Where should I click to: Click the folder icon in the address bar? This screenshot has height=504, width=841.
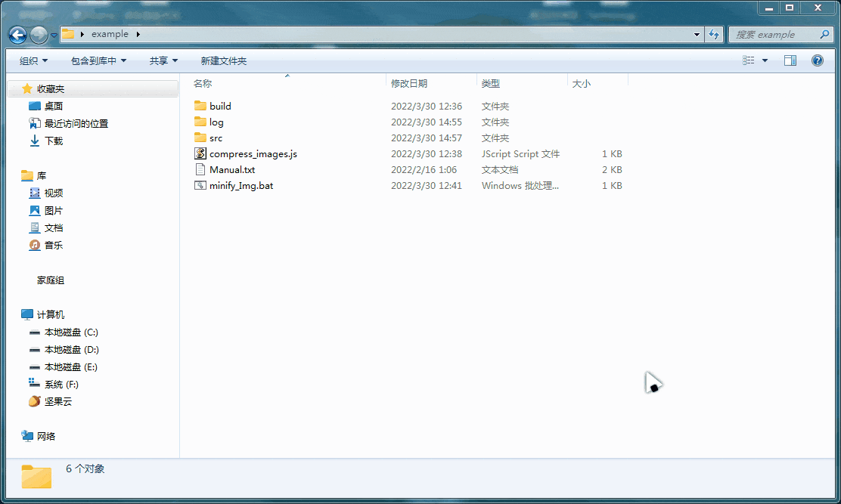point(68,34)
